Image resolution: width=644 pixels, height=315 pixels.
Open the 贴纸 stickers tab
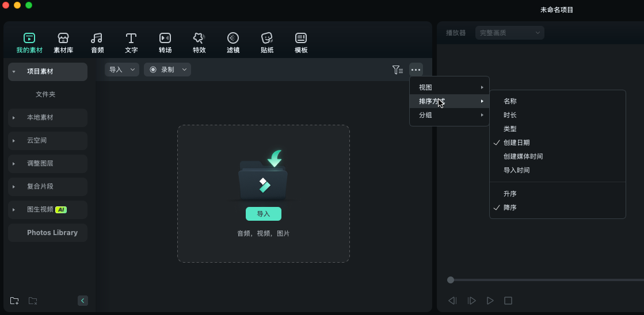[267, 43]
